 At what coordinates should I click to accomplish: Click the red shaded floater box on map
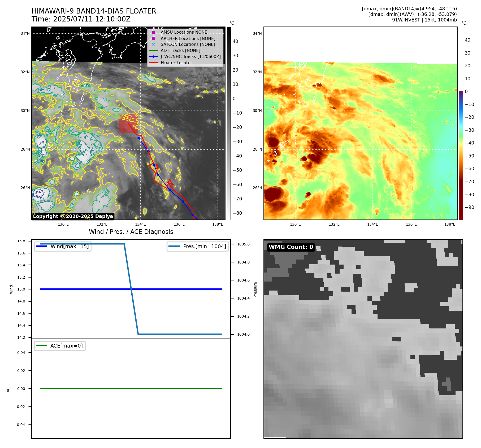pyautogui.click(x=128, y=124)
